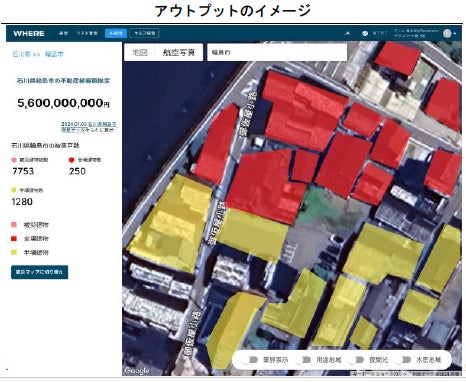Click the pink 被災建物総数 count icon

pos(14,160)
